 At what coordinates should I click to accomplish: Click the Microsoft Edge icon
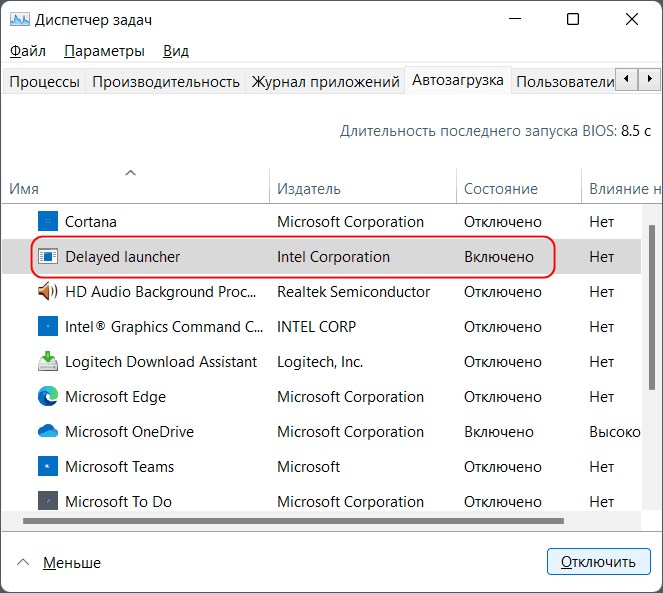coord(48,396)
